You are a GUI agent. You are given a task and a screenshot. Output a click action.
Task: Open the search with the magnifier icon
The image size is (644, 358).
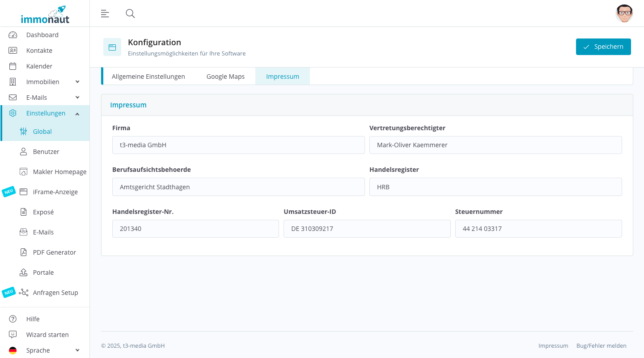pos(130,13)
